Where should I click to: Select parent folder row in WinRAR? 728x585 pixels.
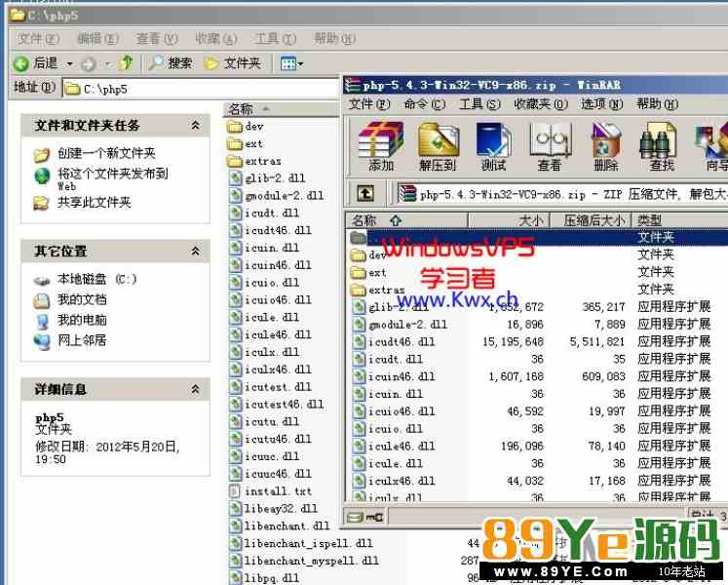(x=537, y=238)
